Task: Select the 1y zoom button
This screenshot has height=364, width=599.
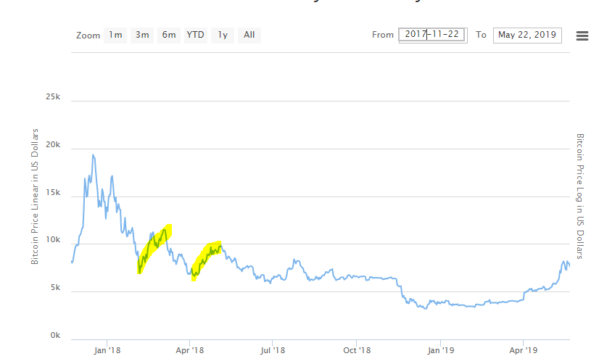Action: click(223, 35)
